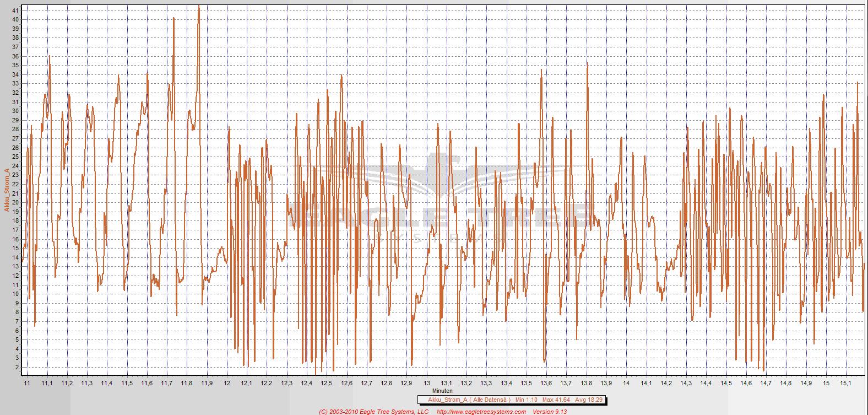
Task: Click the y-axis tick label 15
Action: (15, 248)
